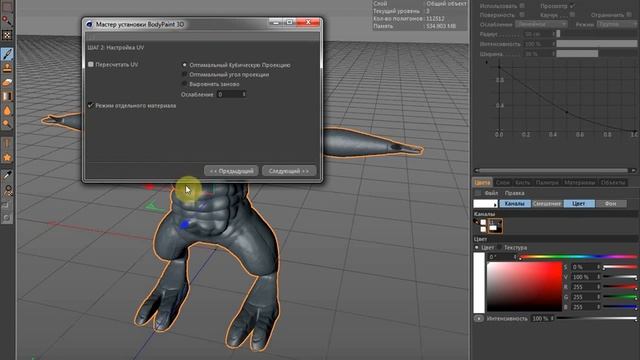The image size is (640, 360).
Task: Switch to the Объекты tab
Action: (x=613, y=182)
